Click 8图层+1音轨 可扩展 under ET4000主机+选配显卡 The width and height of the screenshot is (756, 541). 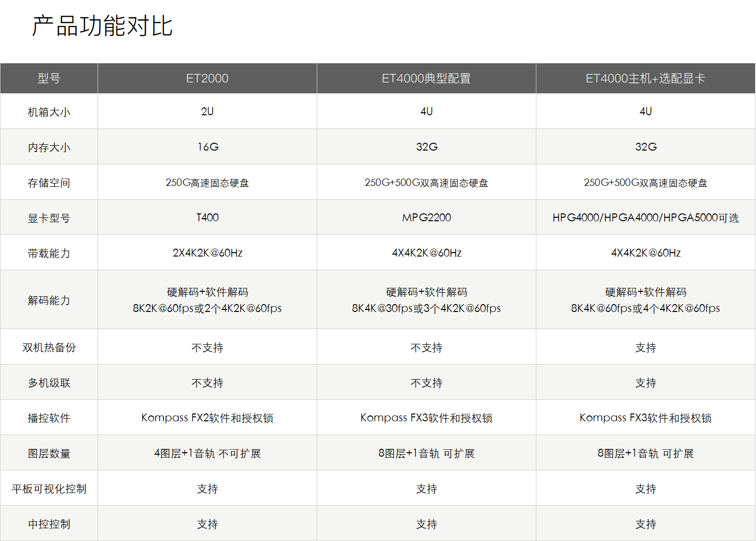point(646,453)
